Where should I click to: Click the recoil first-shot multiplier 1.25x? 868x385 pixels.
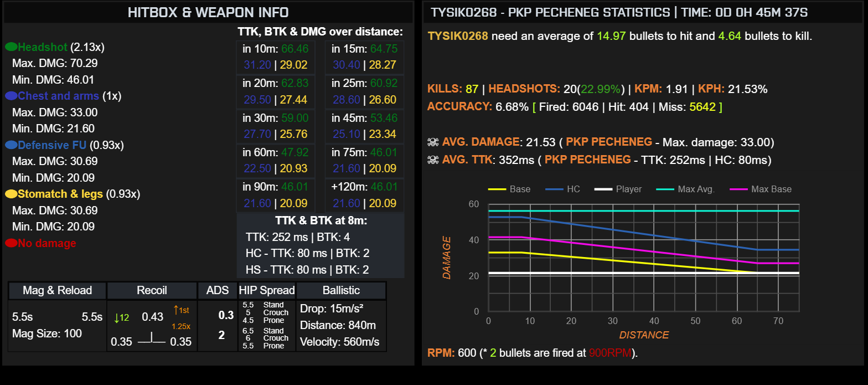(x=181, y=327)
